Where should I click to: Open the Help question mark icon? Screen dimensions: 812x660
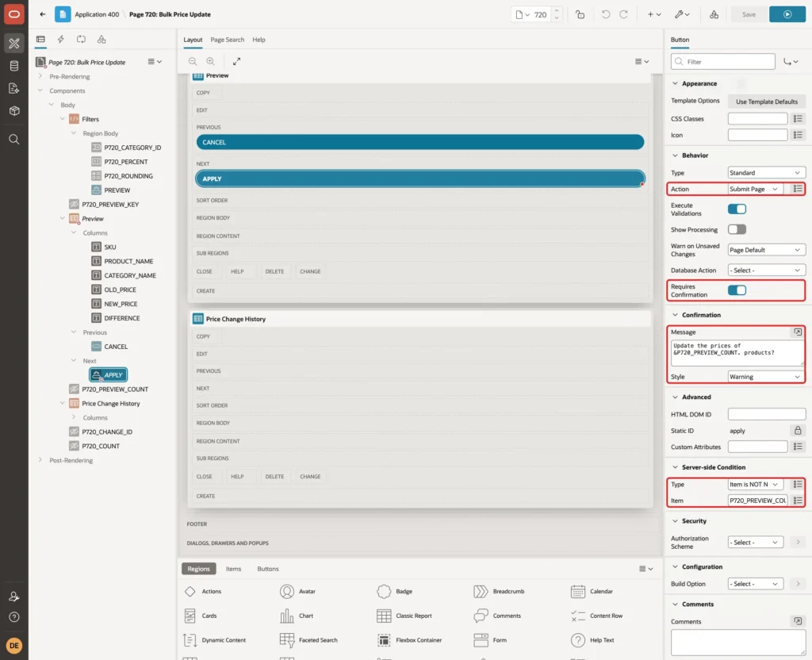coord(14,617)
